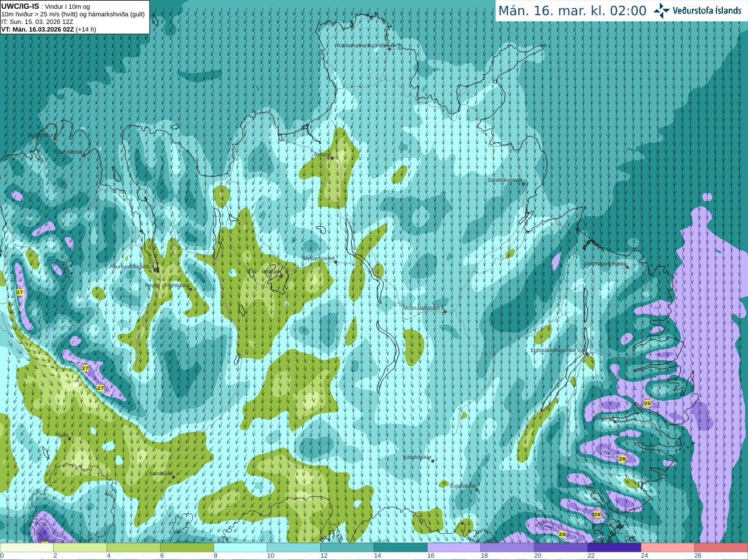This screenshot has height=560, width=748.
Task: Click the 'Mán. 16. mar. kl. 02:00' timestamp
Action: tap(572, 11)
